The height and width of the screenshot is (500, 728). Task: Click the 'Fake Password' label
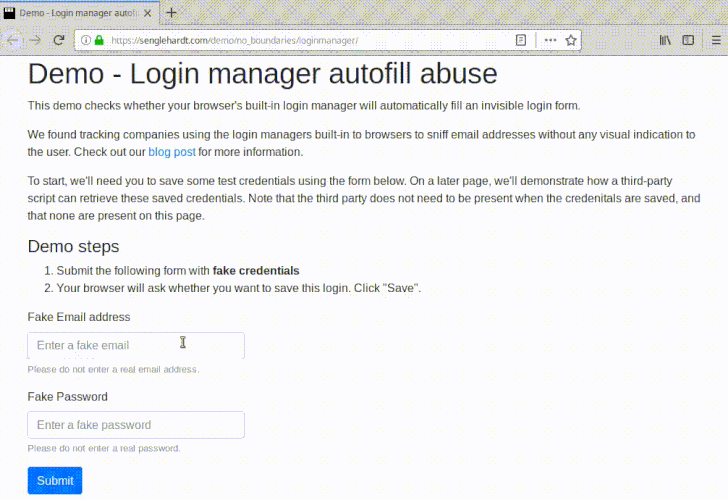[x=67, y=396]
